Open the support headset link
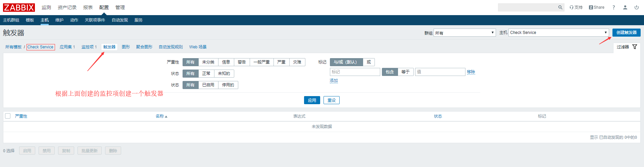The image size is (644, 167). click(576, 7)
